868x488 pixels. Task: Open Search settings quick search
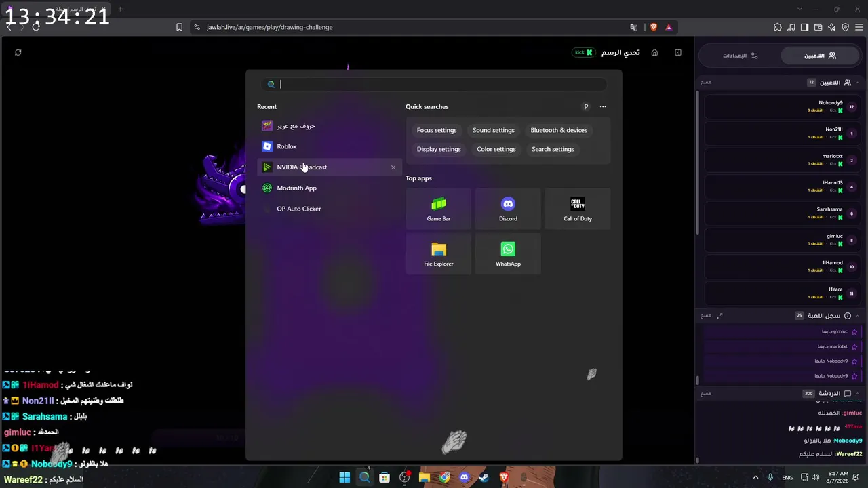click(x=553, y=149)
